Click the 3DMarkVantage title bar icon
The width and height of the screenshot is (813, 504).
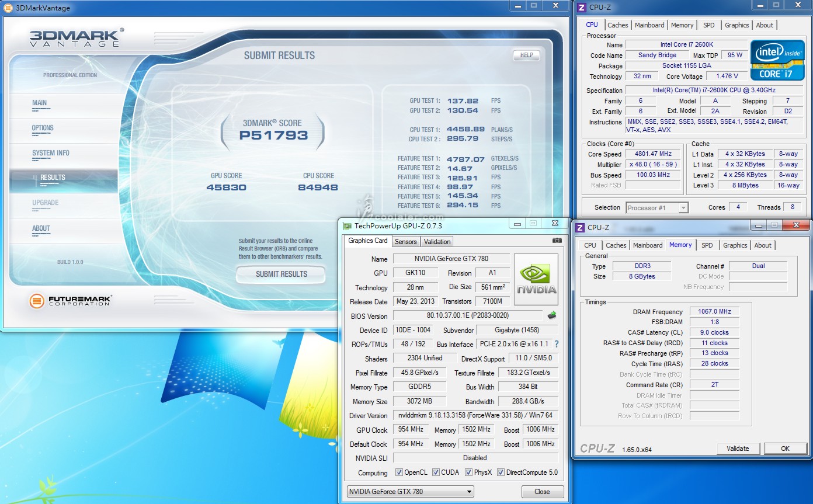[8, 8]
